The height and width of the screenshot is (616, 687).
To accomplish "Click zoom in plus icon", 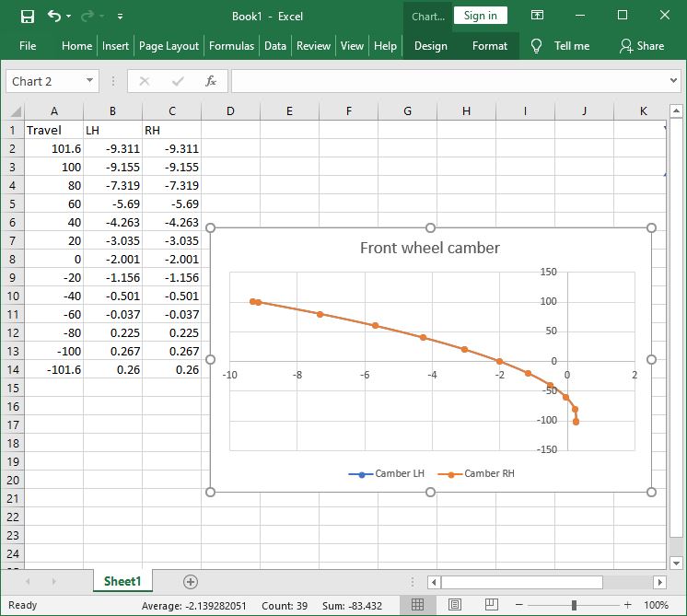I will pos(627,605).
